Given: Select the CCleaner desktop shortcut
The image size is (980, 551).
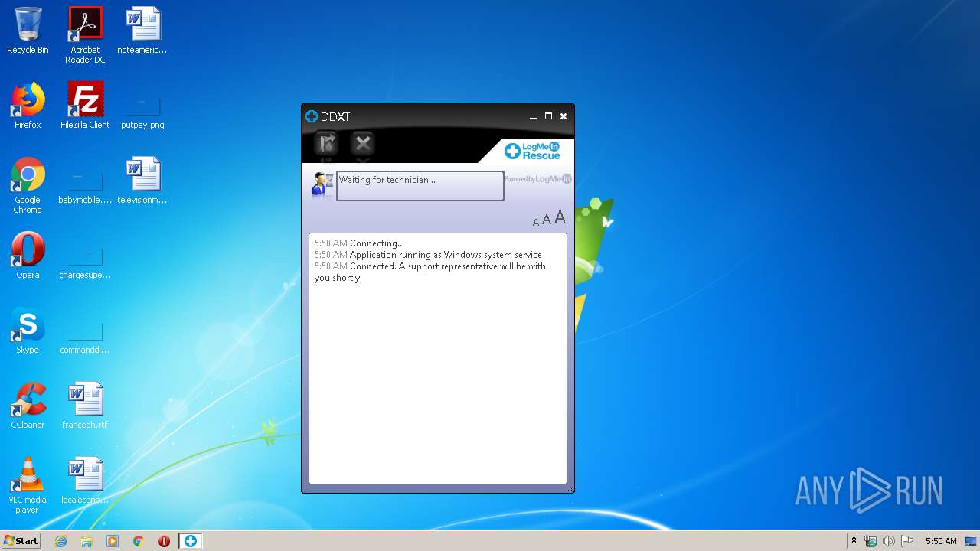Looking at the screenshot, I should pyautogui.click(x=28, y=406).
